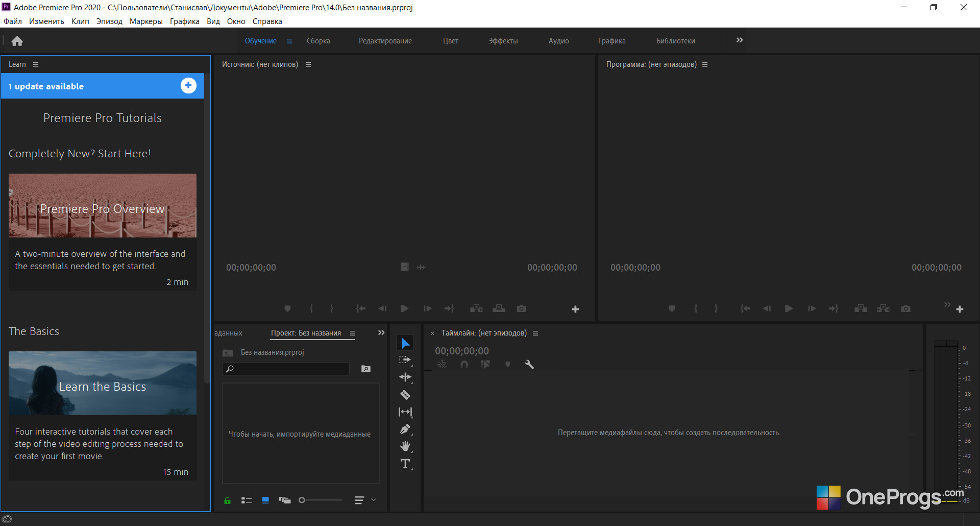Open the Learn panel menu

(36, 64)
